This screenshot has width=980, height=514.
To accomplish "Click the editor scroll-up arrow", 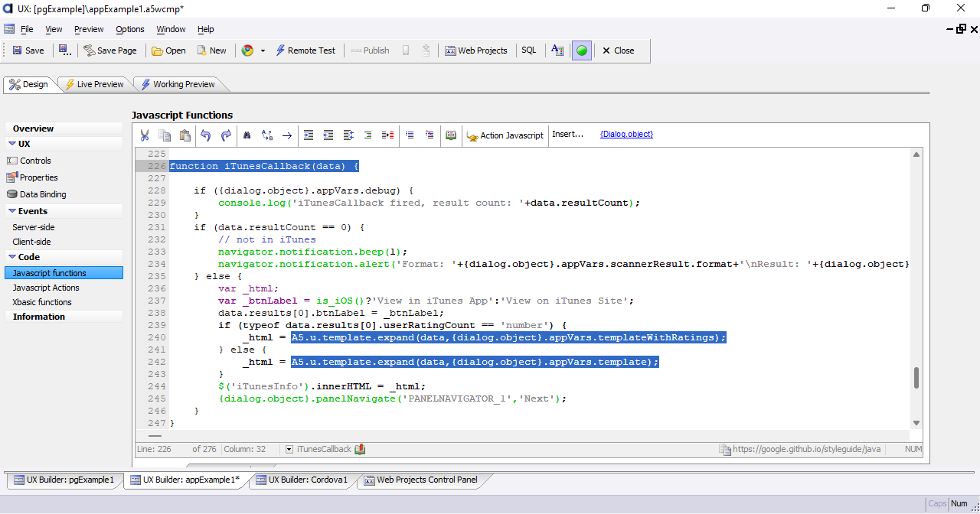I will click(x=916, y=154).
